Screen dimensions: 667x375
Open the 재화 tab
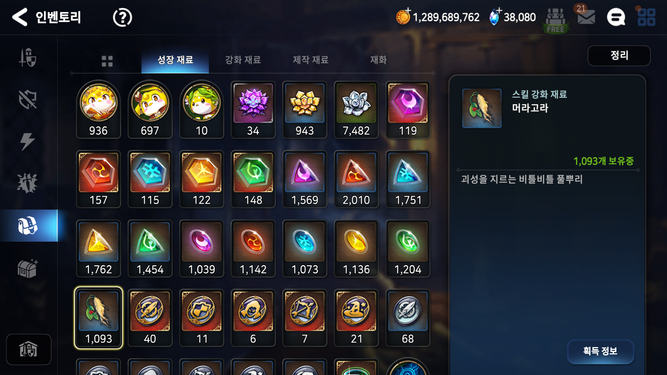378,60
